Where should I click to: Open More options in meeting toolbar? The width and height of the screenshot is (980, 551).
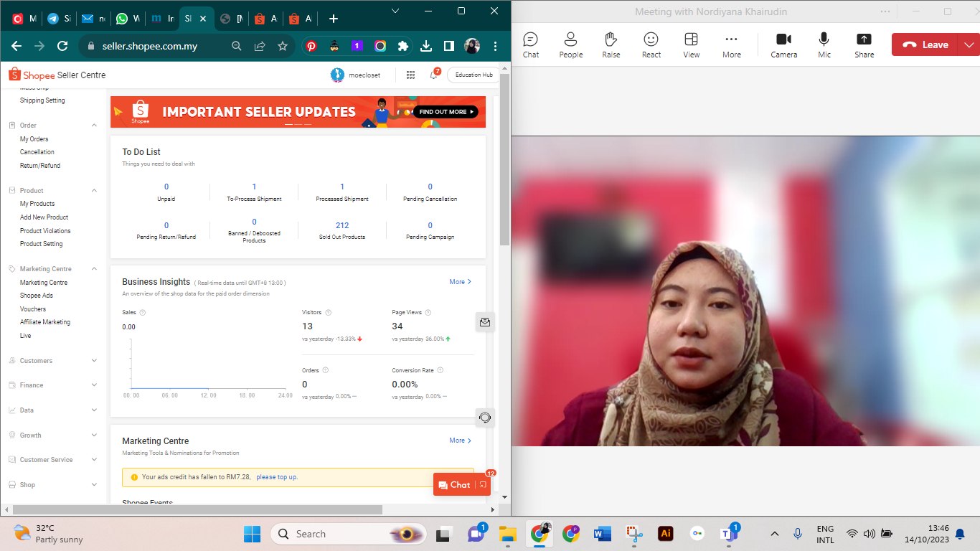(732, 44)
